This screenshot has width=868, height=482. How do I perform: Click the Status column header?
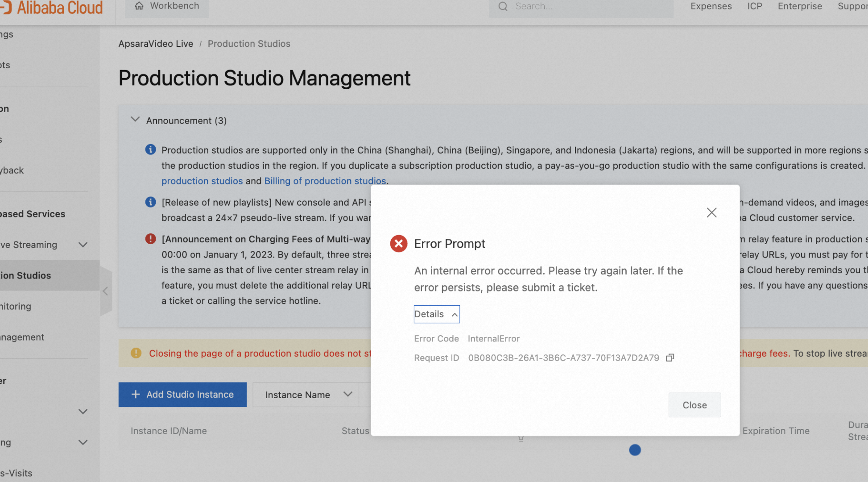coord(355,431)
